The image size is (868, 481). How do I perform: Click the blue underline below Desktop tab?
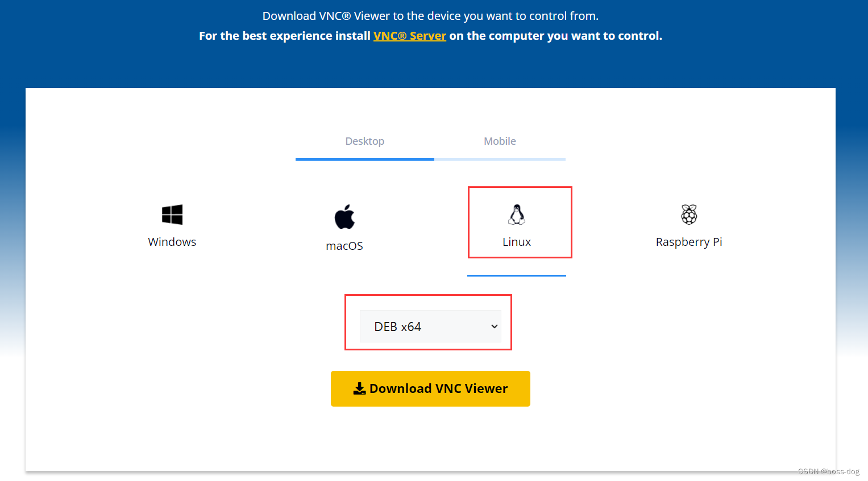[x=365, y=160]
